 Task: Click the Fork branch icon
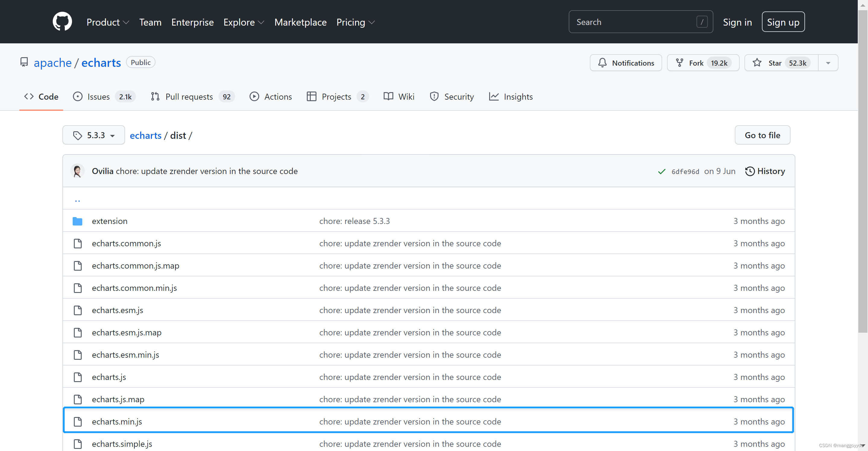(x=680, y=63)
